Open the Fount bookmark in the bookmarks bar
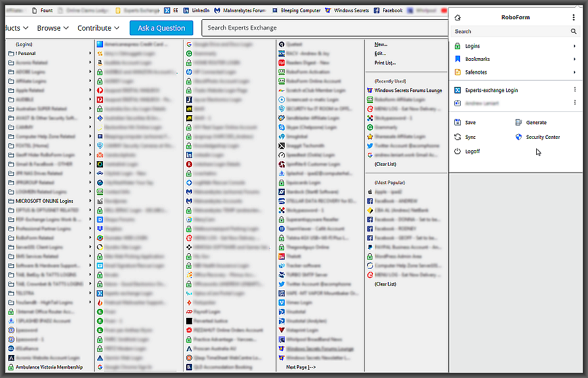The image size is (588, 378). [x=43, y=10]
